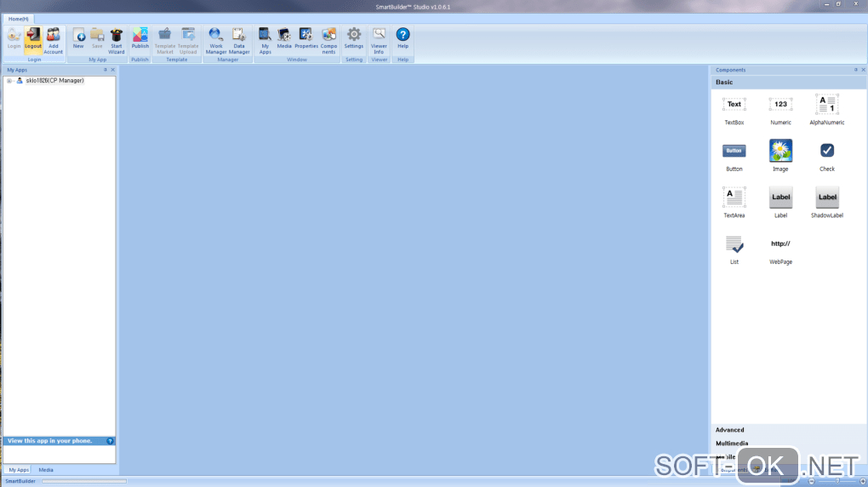Open Viewer Info
The image size is (868, 487).
point(379,41)
